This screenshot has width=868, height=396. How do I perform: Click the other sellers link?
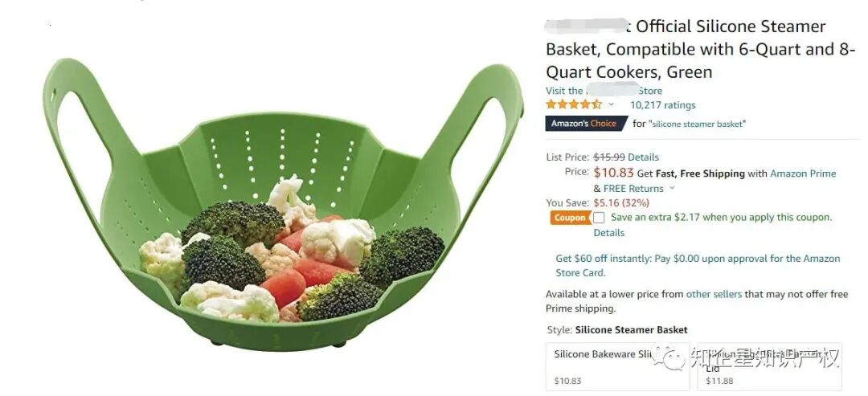click(x=714, y=294)
